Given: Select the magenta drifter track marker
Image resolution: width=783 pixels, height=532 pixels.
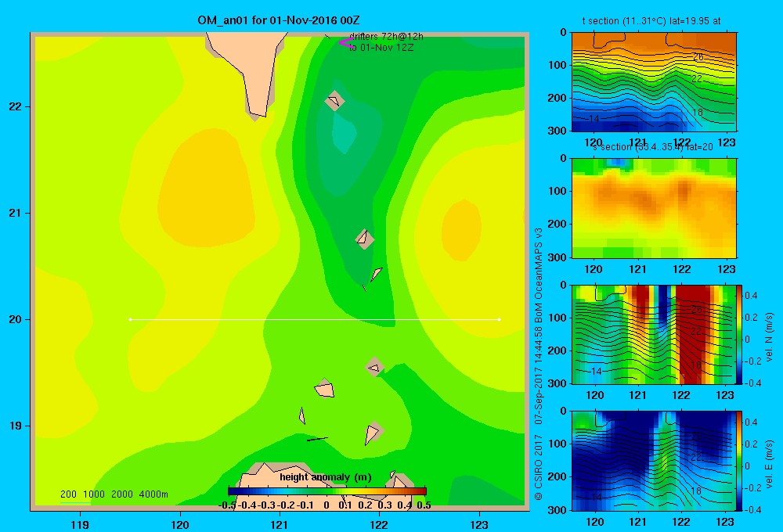Looking at the screenshot, I should click(346, 42).
